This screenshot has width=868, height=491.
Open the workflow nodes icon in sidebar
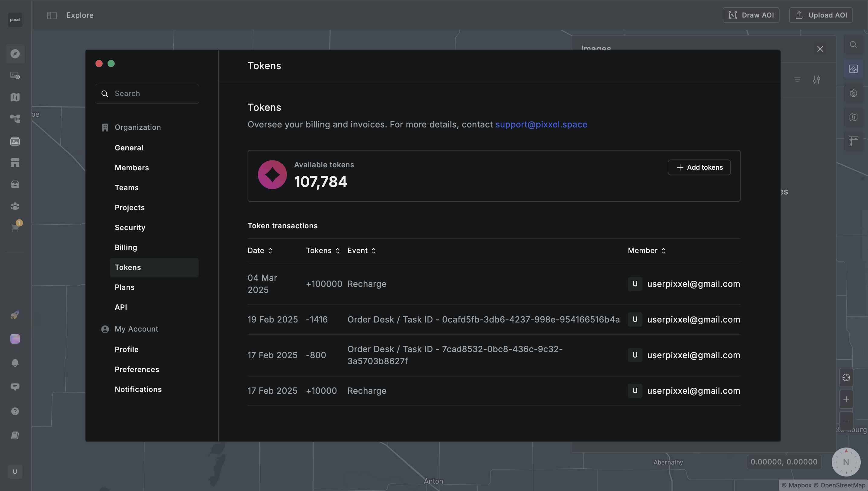[15, 119]
